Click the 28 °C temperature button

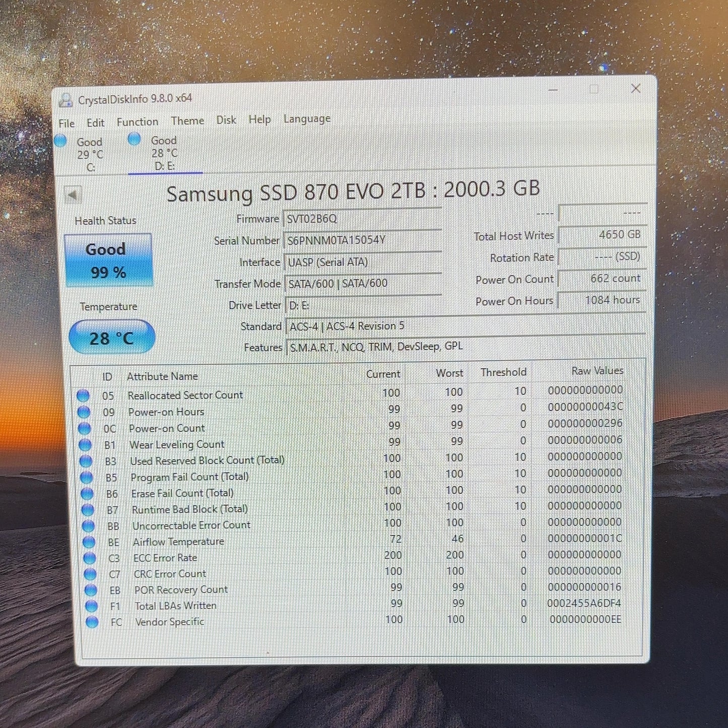tap(111, 338)
